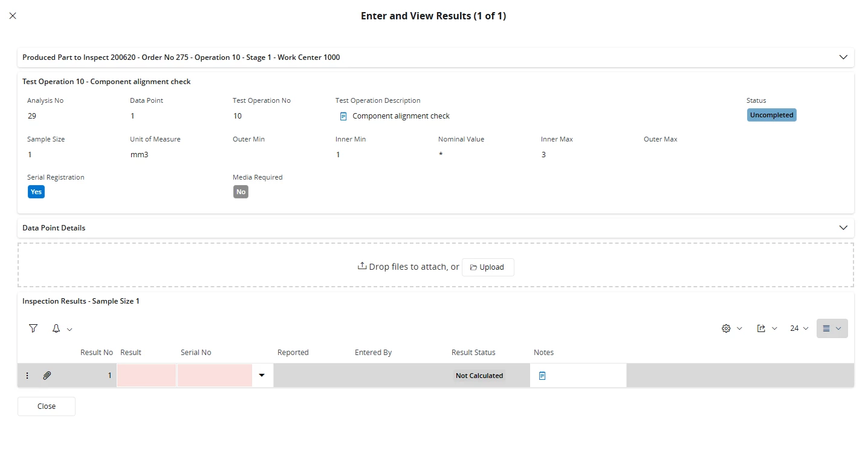Open the Test Operation Description note icon
Screen dimensions: 868x476
[x=343, y=116]
